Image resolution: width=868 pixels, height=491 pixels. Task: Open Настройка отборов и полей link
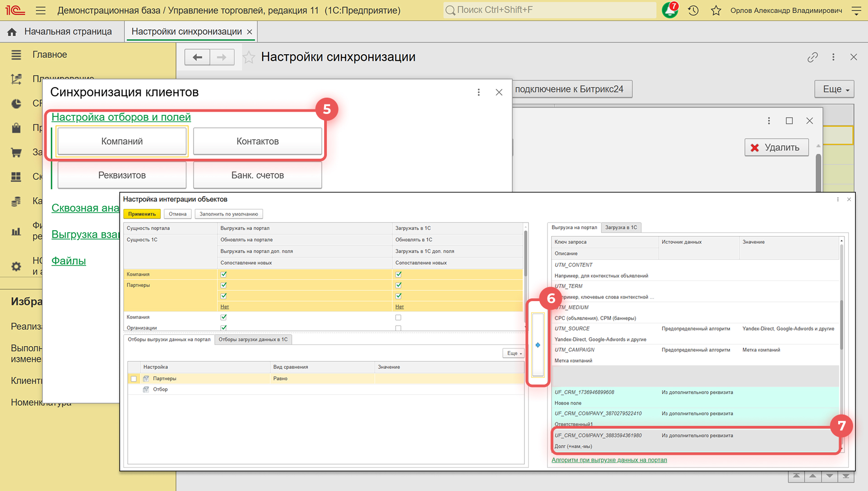point(121,117)
